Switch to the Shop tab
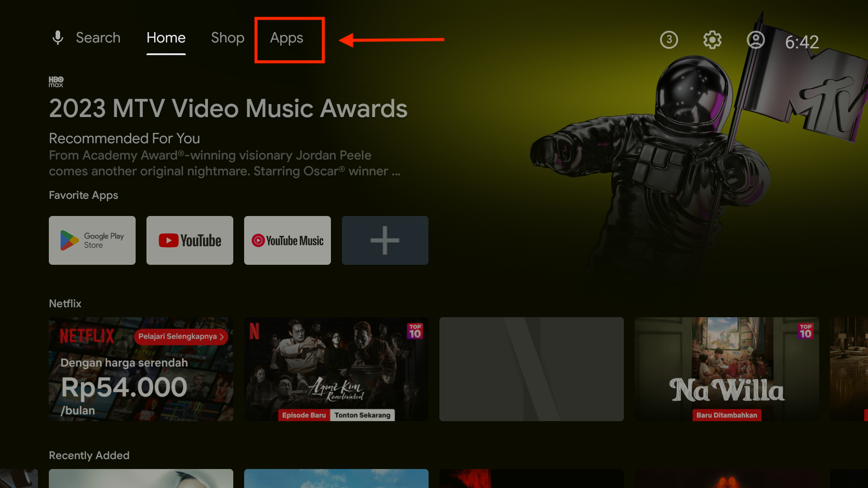Image resolution: width=868 pixels, height=488 pixels. [227, 38]
